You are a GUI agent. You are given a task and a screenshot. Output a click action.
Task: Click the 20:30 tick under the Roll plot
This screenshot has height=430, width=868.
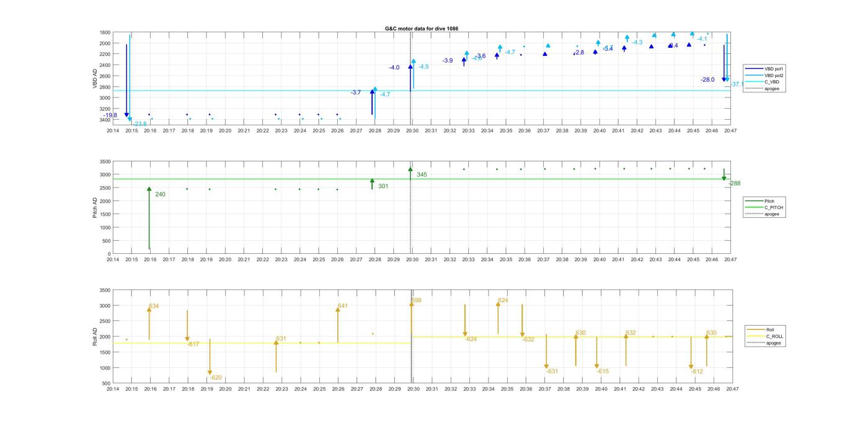pos(414,389)
